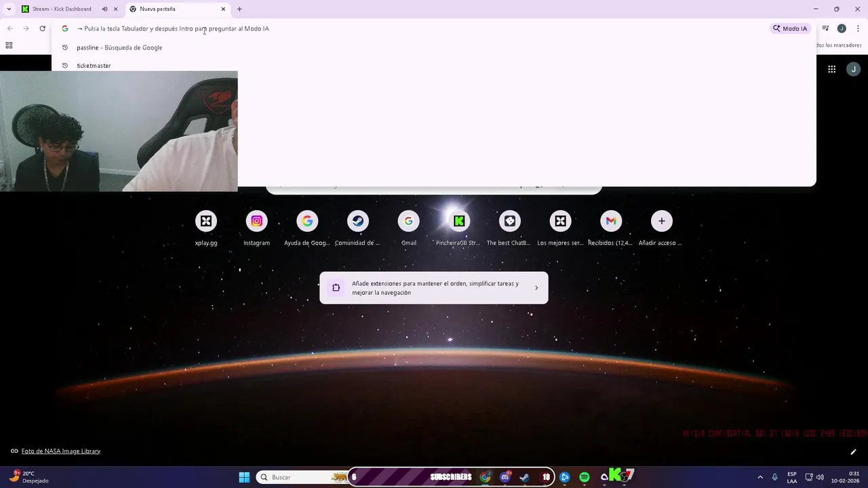The image size is (868, 488).
Task: Expand the extensions card chevron arrow
Action: coord(536,288)
